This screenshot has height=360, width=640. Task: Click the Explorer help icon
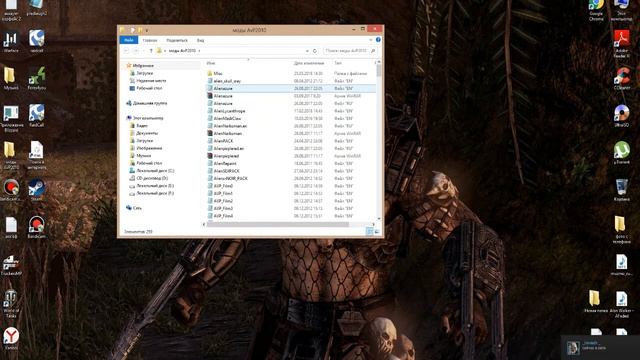coord(378,40)
